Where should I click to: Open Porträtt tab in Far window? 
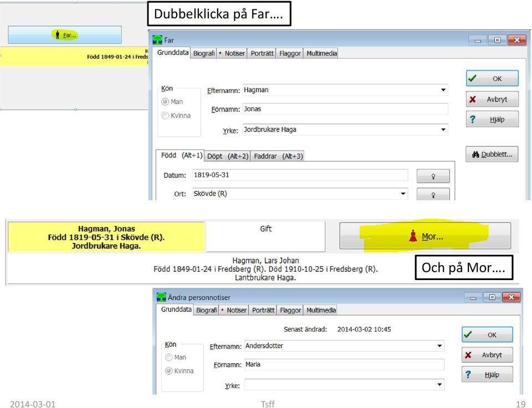pos(262,53)
